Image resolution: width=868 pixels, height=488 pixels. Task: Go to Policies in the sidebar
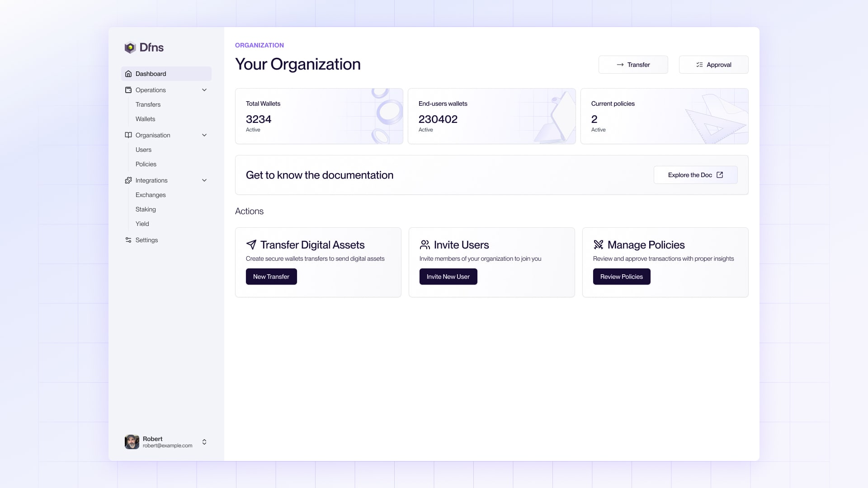(x=146, y=164)
